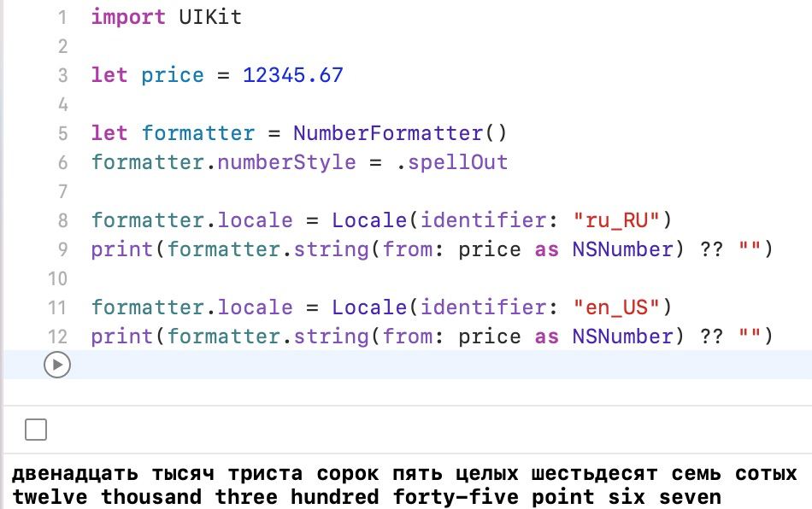812x509 pixels.
Task: Click line number 8 in the gutter
Action: point(62,220)
